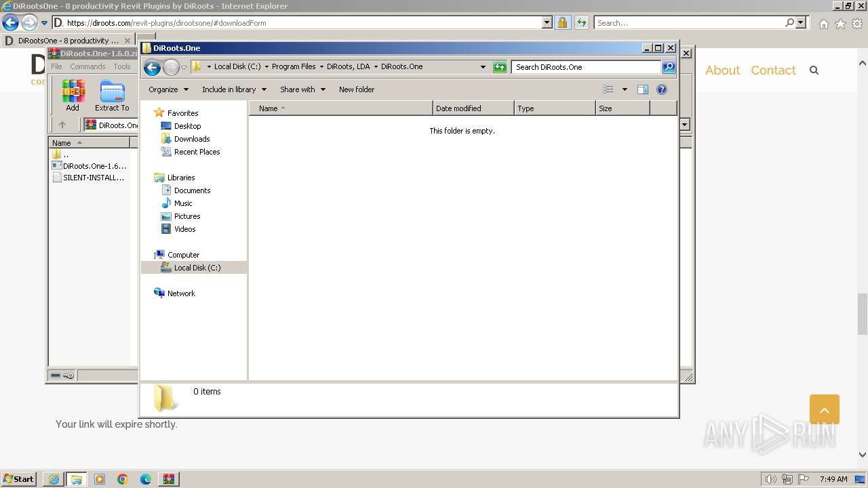Close the DiRootsOne browser tab
The image size is (868, 488).
[x=127, y=41]
